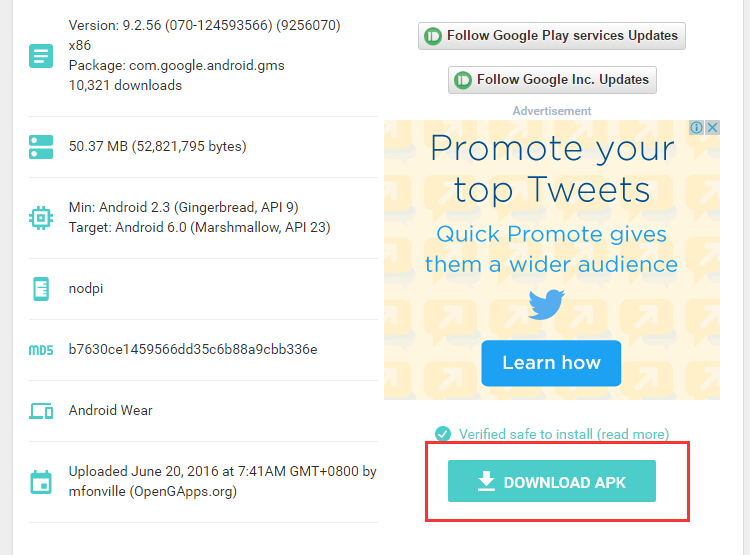Click the version info document icon
This screenshot has height=555, width=750.
[41, 56]
